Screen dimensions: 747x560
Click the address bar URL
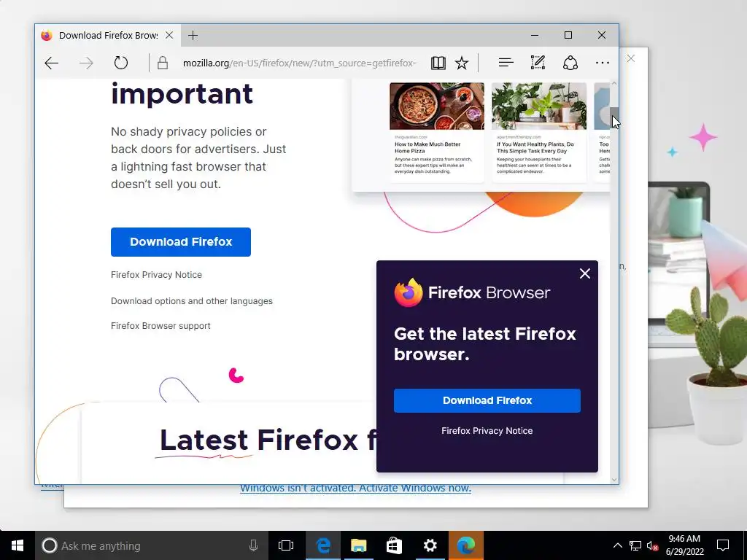pos(300,63)
